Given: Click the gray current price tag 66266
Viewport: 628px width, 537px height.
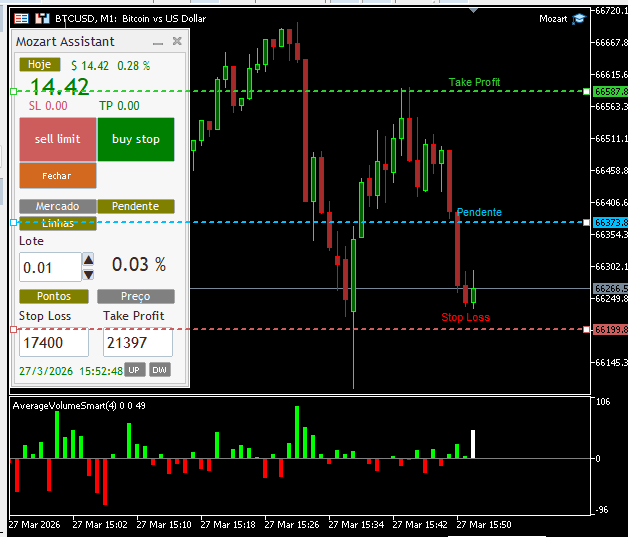Looking at the screenshot, I should click(x=610, y=288).
